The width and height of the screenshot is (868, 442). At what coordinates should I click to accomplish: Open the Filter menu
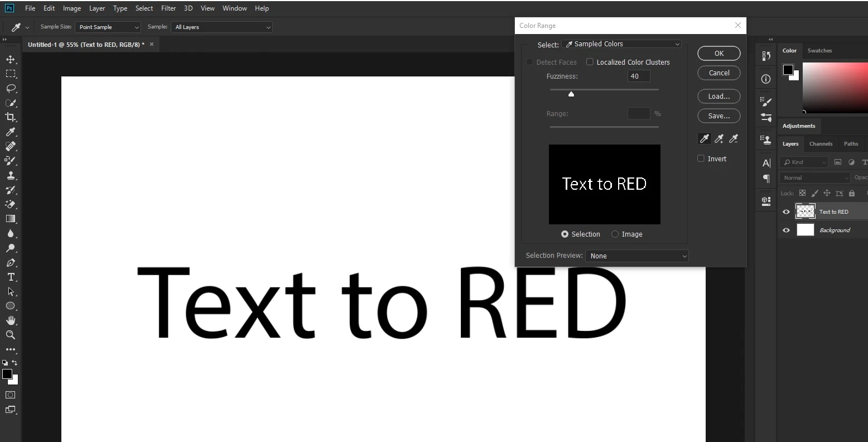[168, 8]
